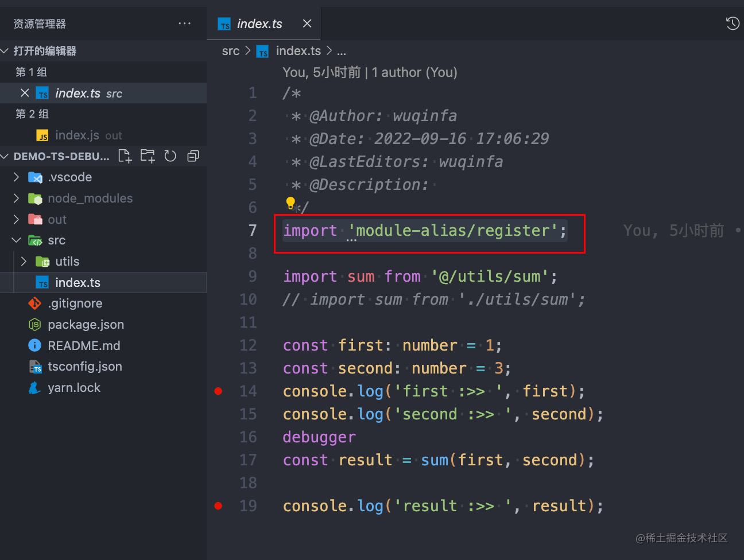Open the src breadcrumb item
Image resolution: width=744 pixels, height=560 pixels.
click(230, 51)
